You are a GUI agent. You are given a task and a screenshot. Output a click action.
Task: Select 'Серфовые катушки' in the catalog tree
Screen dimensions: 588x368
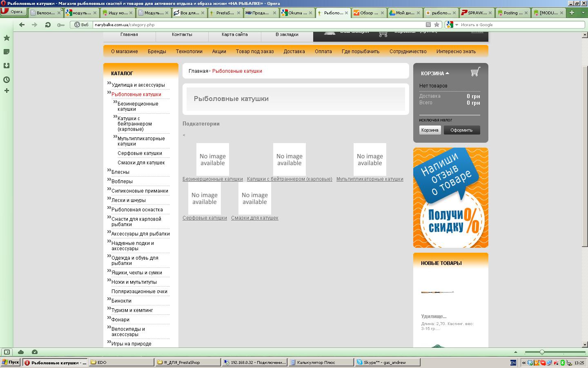(140, 153)
